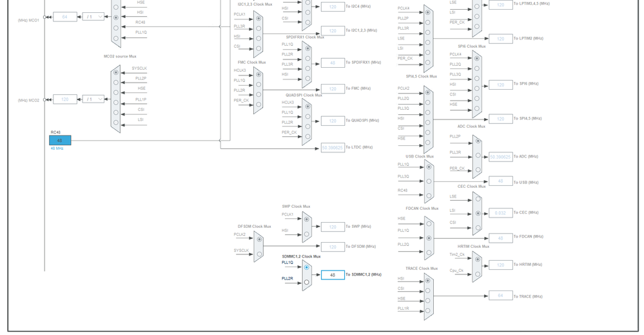Select PLL3R in I2C1,2,3 Clock Mux

tap(259, 28)
